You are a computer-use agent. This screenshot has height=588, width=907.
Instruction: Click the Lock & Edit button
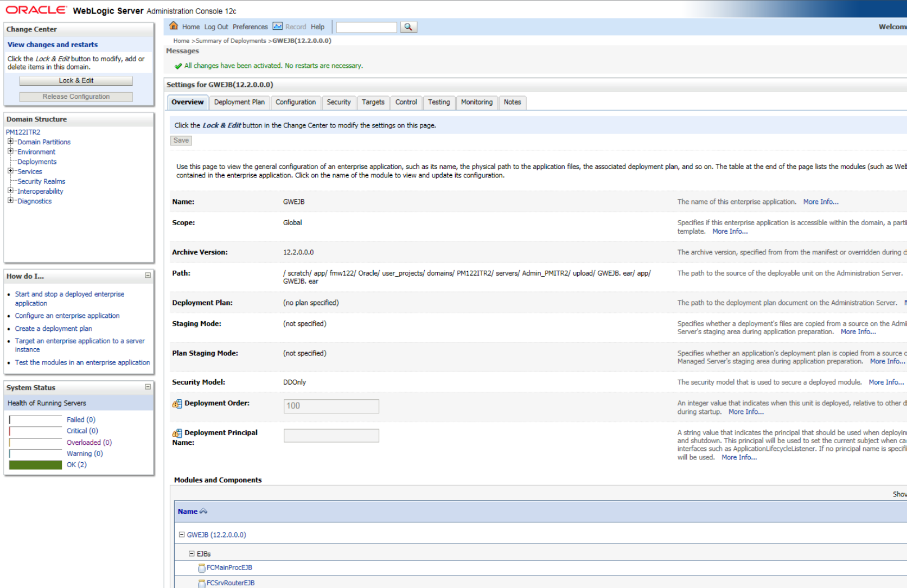coord(76,80)
